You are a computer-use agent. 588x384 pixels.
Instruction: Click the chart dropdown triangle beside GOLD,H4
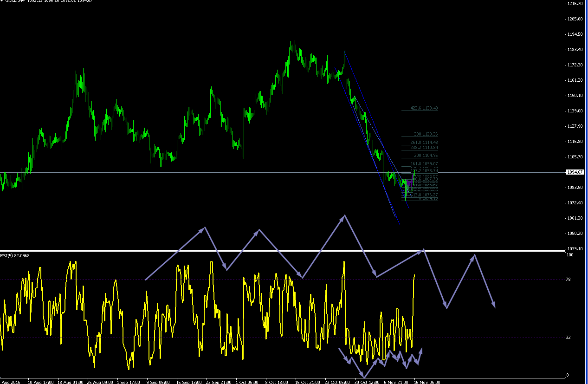2,1
